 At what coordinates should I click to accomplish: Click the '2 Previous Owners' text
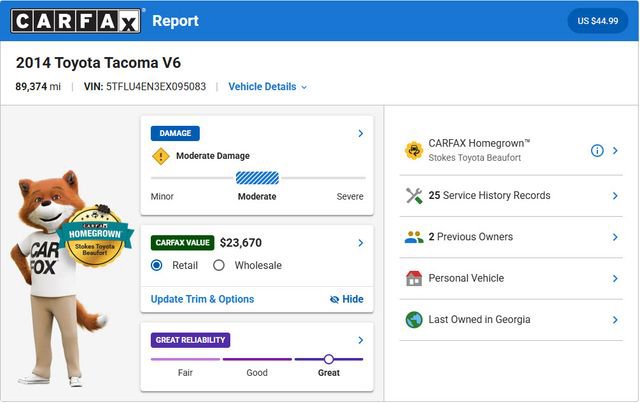[471, 237]
